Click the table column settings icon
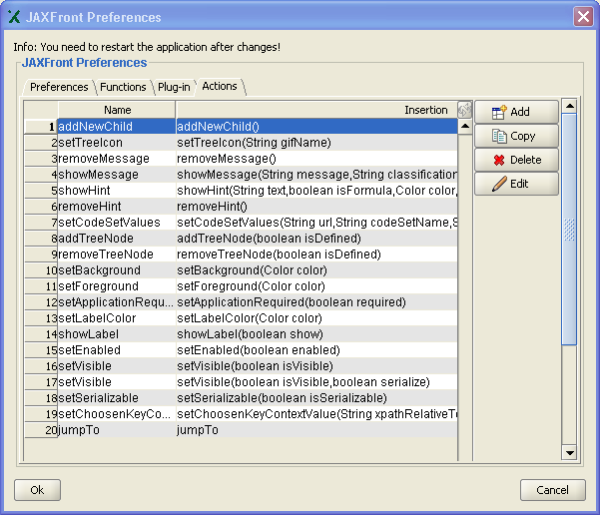 [464, 110]
